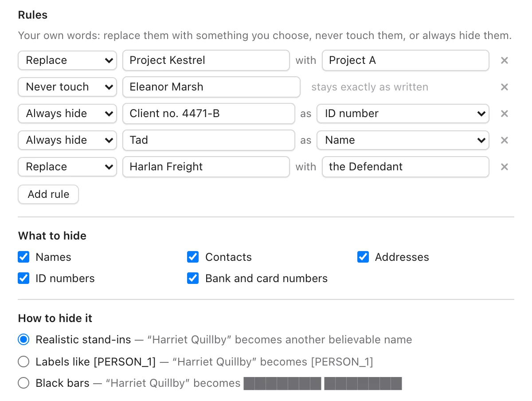This screenshot has height=401, width=532.
Task: Open the Always hide dropdown for Client no. 4471-B
Action: [67, 114]
